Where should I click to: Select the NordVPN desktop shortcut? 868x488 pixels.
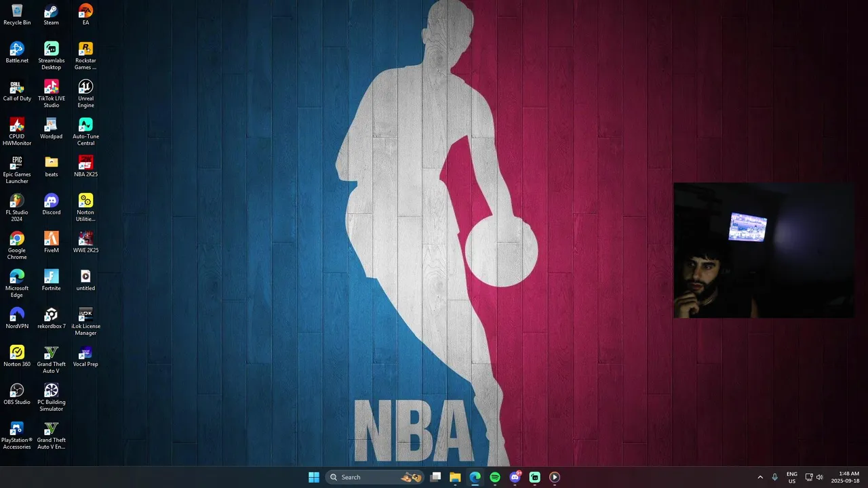(17, 319)
